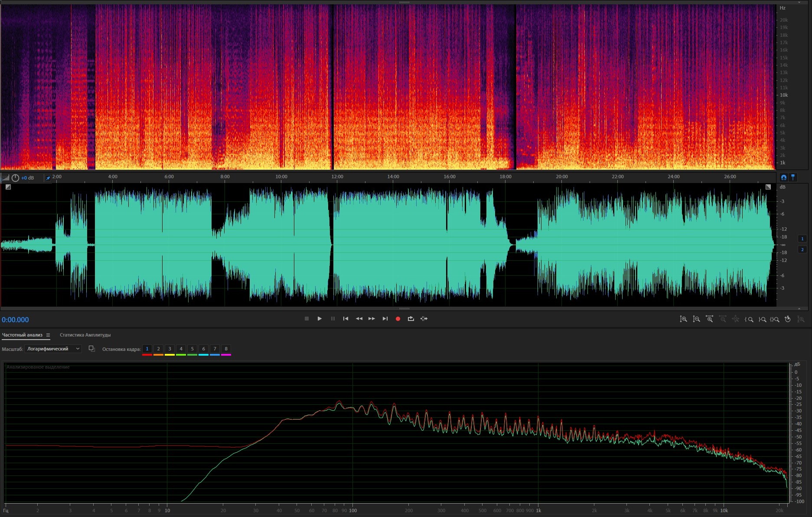Viewport: 812px width, 517px height.
Task: Click hold frame button 3
Action: coord(170,349)
